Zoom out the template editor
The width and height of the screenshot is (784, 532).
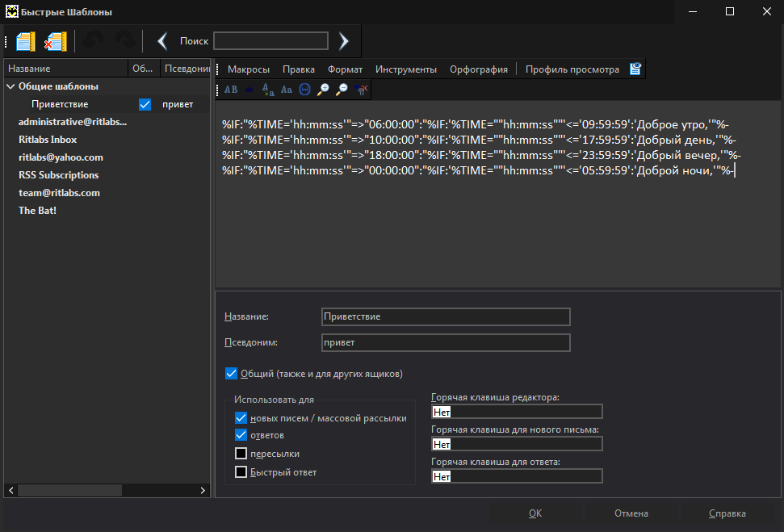tap(342, 90)
